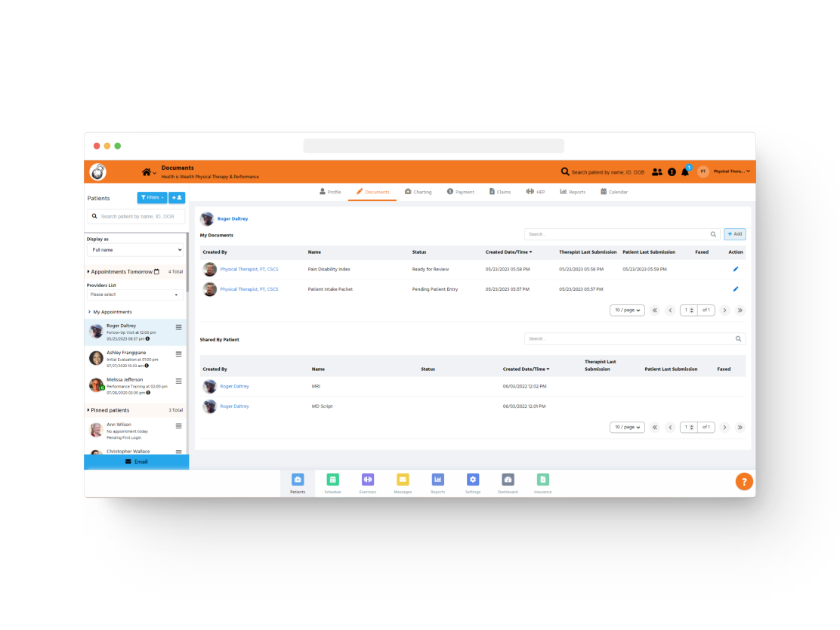Screen dimensions: 840x630
Task: Click the notification bell icon
Action: (x=684, y=171)
